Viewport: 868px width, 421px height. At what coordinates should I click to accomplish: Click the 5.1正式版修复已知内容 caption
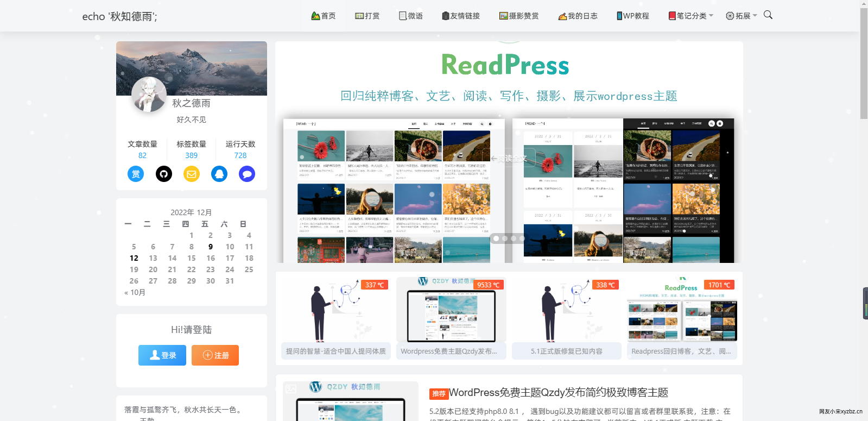[x=567, y=351]
